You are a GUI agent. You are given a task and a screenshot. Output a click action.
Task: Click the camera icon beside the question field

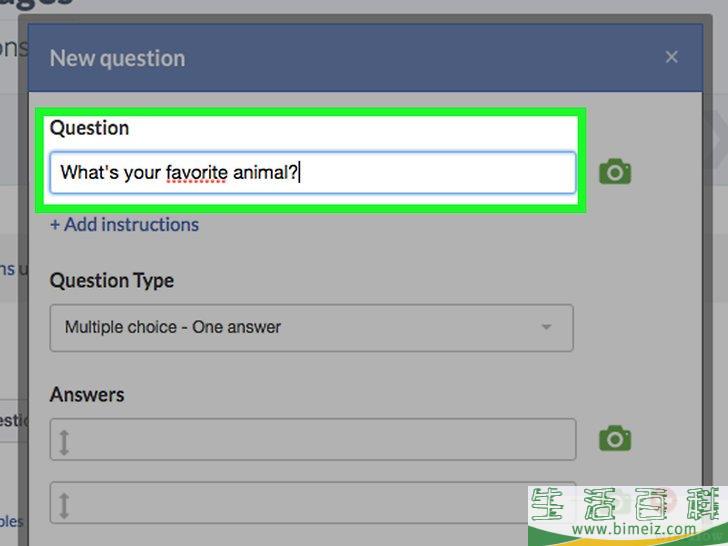(615, 172)
